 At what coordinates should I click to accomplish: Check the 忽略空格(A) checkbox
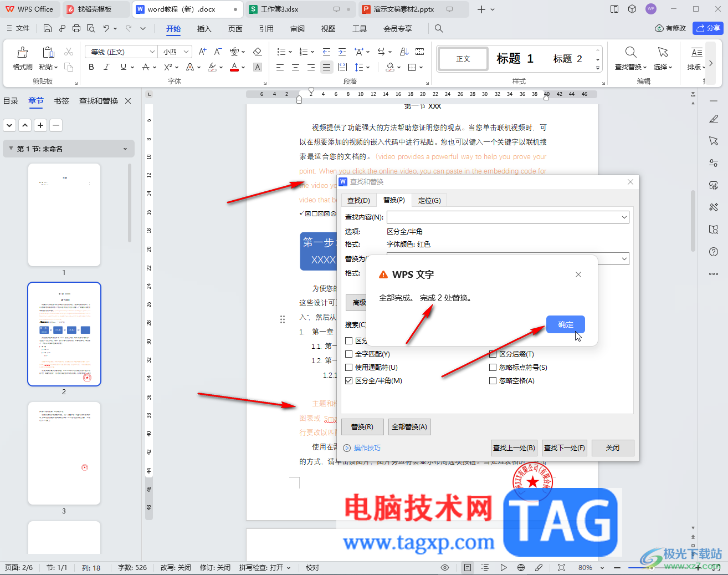click(x=493, y=381)
